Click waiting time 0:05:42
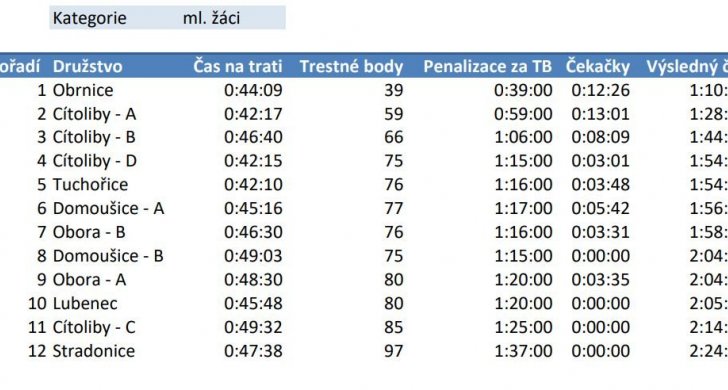728x390 pixels. [600, 208]
